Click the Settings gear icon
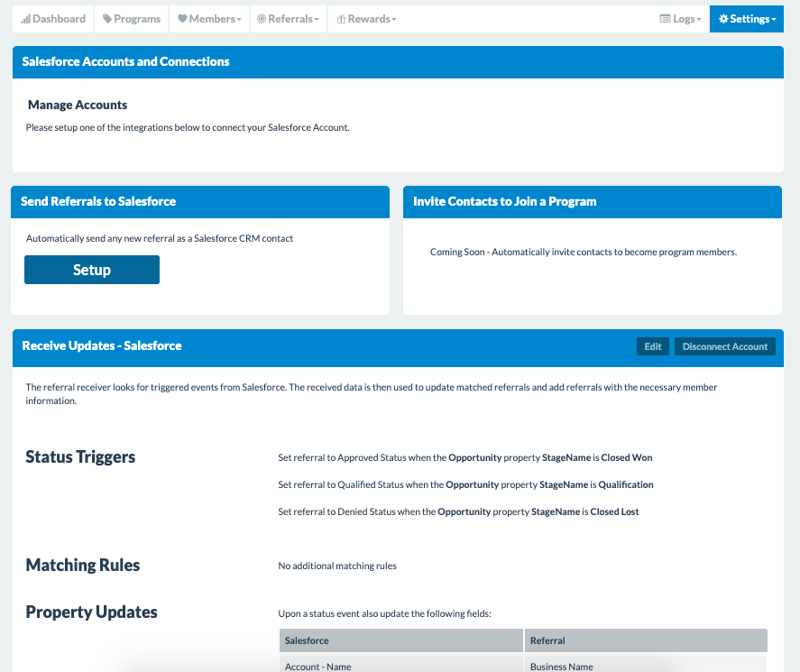The width and height of the screenshot is (800, 672). [723, 19]
